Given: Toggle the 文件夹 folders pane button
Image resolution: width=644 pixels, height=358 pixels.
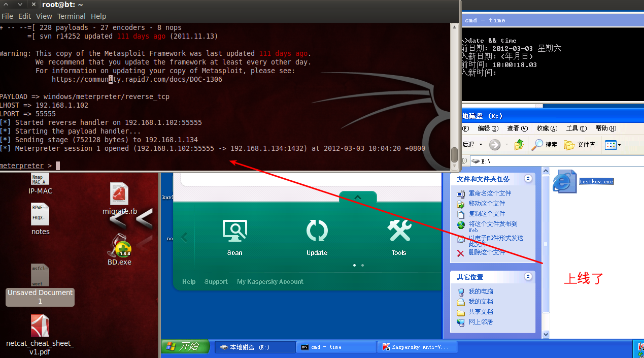Looking at the screenshot, I should pyautogui.click(x=580, y=145).
